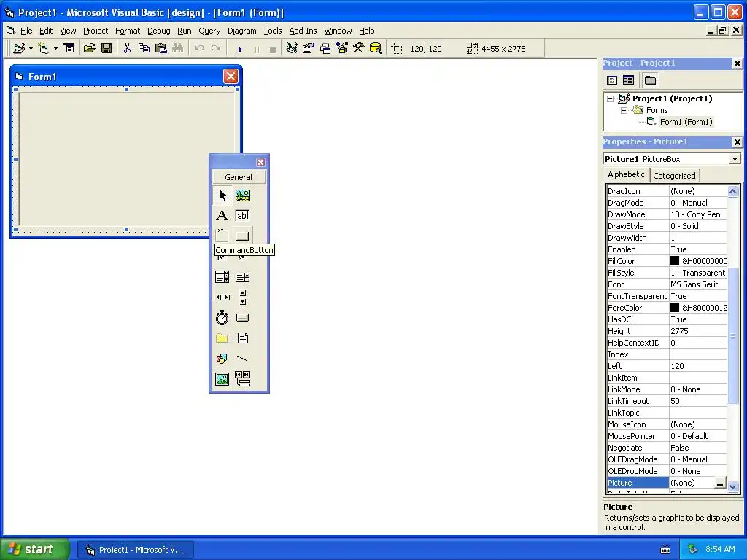
Task: Click the Windows Start button
Action: [35, 549]
